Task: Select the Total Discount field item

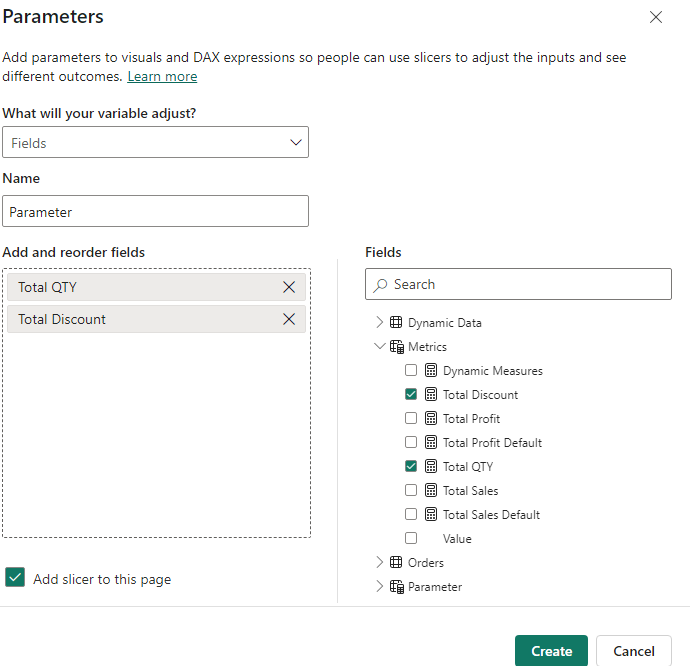Action: 156,319
